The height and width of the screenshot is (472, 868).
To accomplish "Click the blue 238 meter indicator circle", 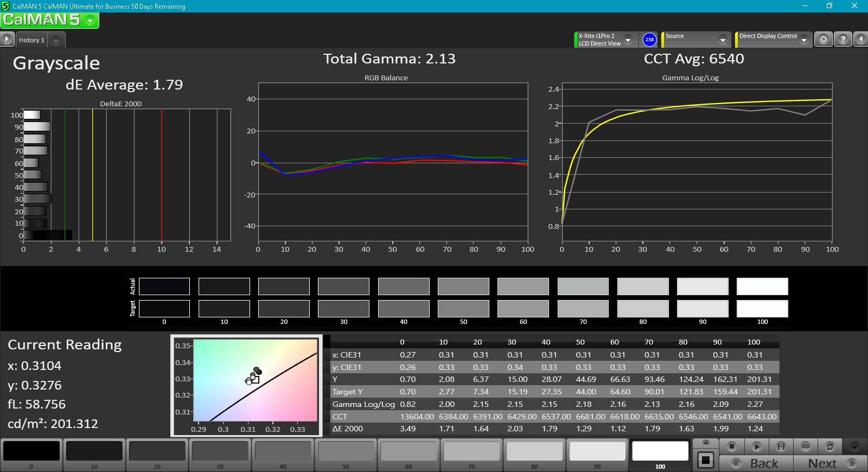I will click(649, 40).
